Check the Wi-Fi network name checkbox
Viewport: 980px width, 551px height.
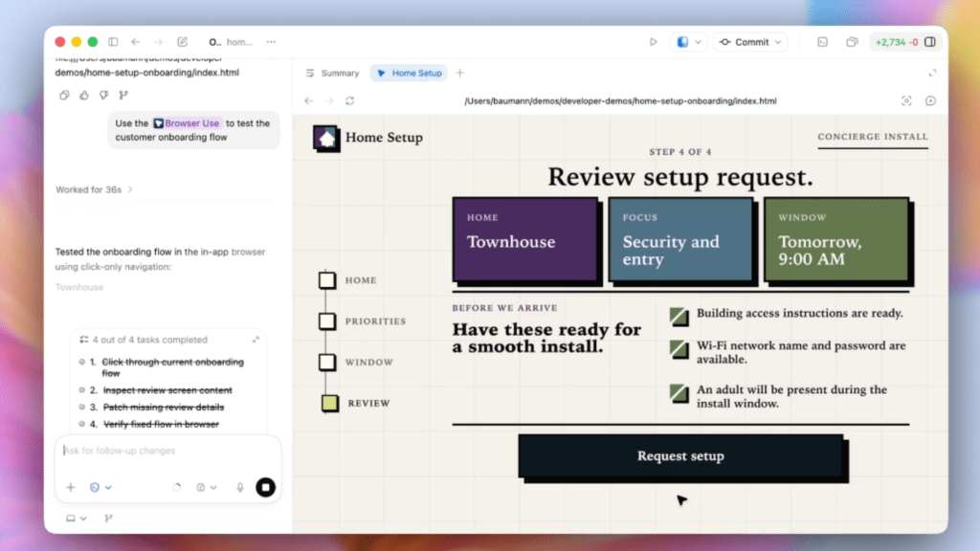click(679, 348)
